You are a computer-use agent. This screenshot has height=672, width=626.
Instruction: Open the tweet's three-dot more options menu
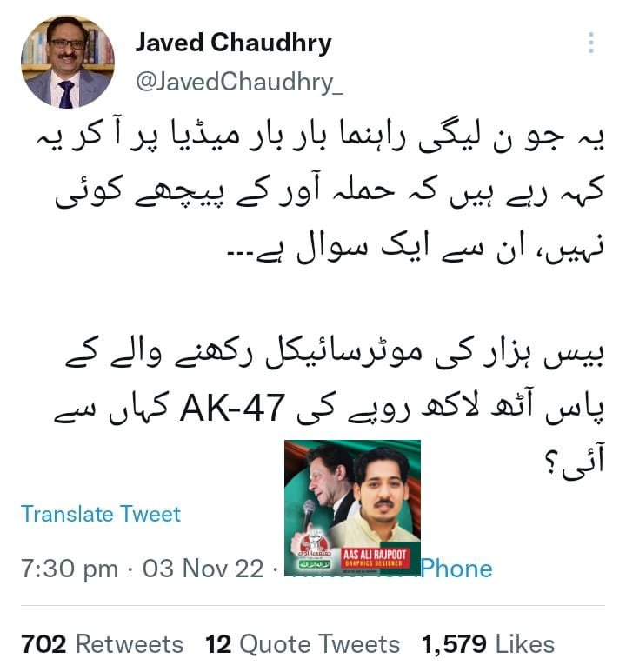591,43
